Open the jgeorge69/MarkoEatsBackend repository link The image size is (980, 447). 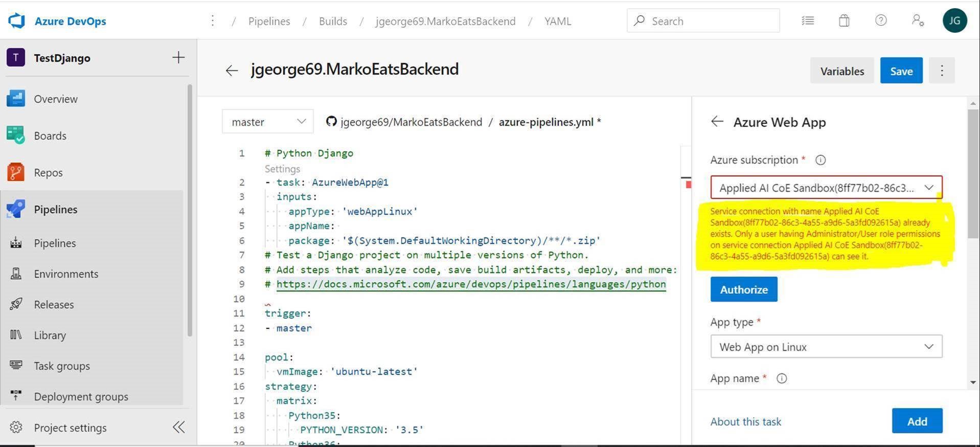point(411,122)
